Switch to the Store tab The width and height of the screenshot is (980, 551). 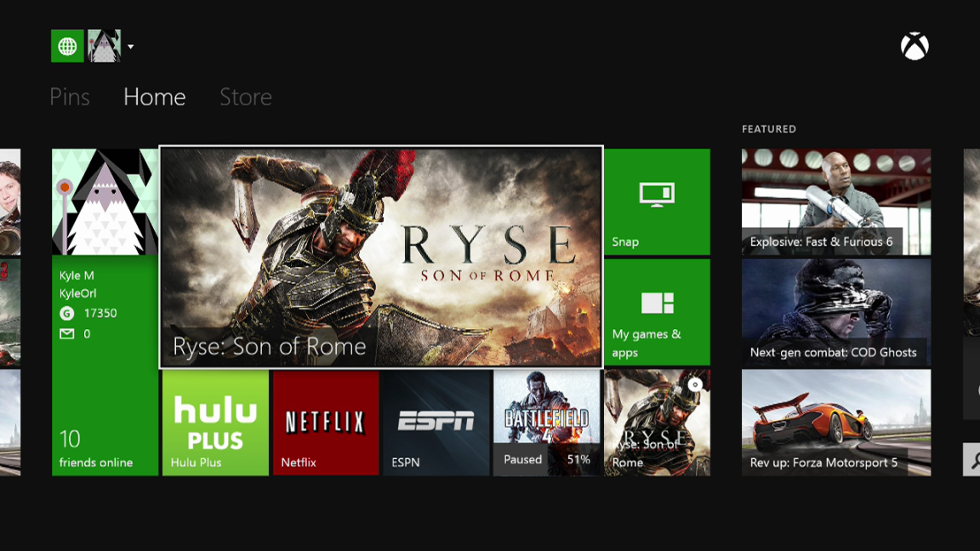click(x=245, y=96)
